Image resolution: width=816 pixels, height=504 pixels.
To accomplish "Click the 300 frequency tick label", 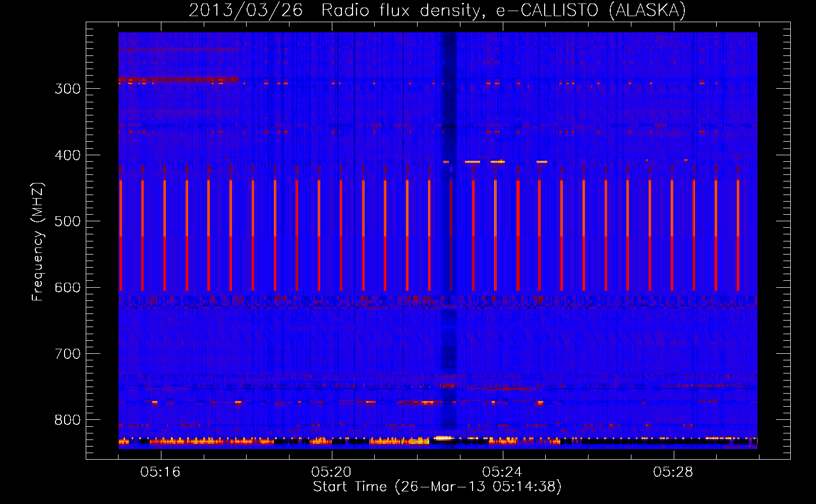I will tap(68, 89).
